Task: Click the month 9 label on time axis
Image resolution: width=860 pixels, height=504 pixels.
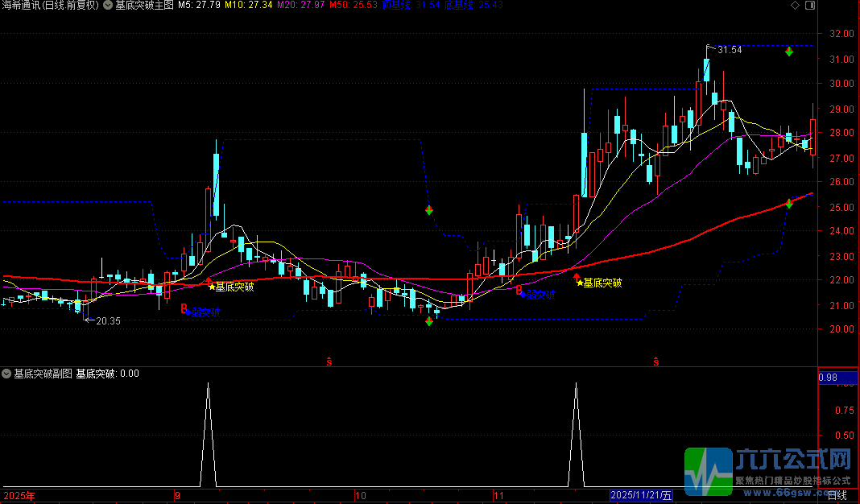Action: click(177, 496)
